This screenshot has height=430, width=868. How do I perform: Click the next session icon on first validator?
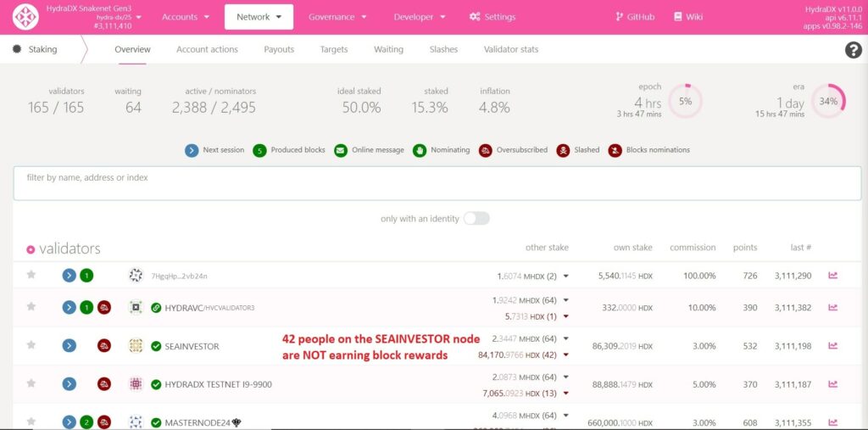click(70, 275)
